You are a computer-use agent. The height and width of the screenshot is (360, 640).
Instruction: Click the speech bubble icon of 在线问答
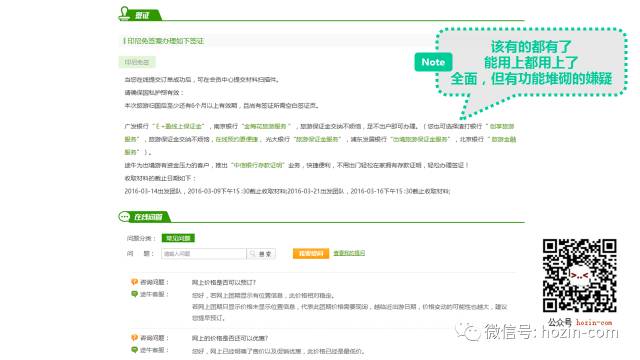point(124,216)
